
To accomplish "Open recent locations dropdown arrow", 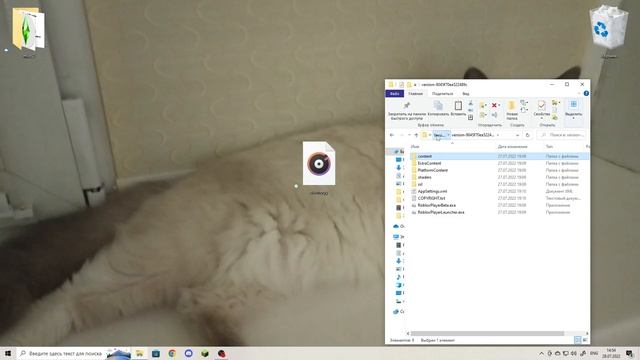I will (409, 135).
